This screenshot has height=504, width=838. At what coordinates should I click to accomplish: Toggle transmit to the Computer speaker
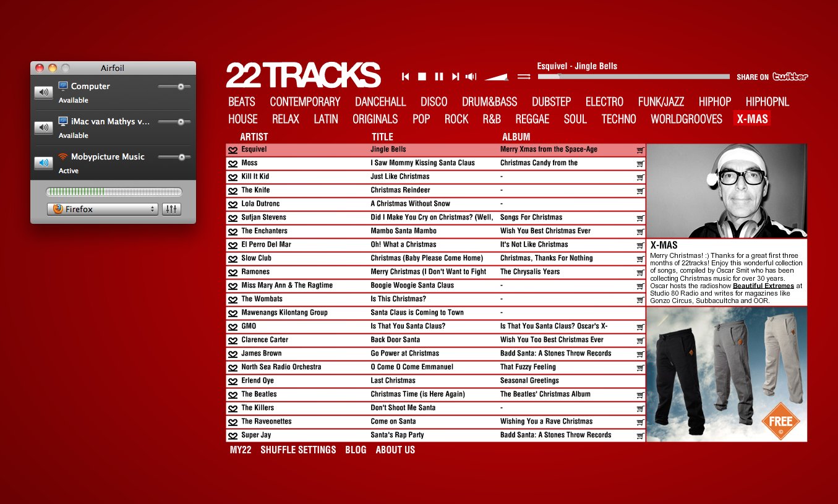[x=43, y=93]
